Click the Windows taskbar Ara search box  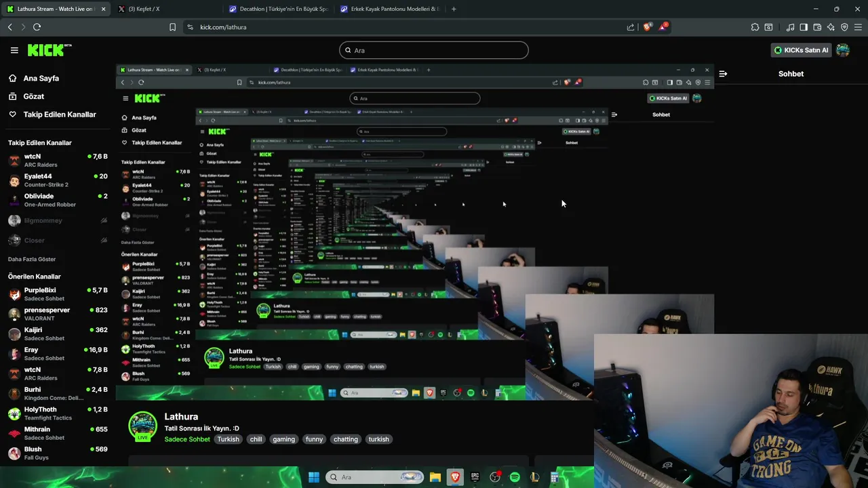[x=376, y=477]
